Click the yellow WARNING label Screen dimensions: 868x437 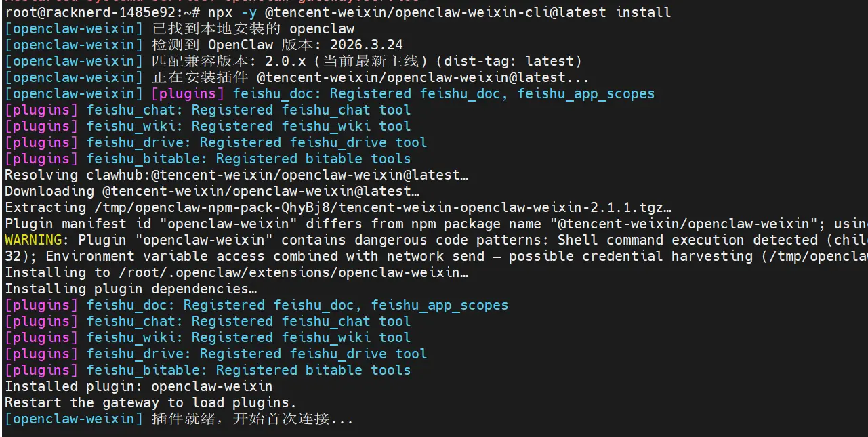point(33,240)
